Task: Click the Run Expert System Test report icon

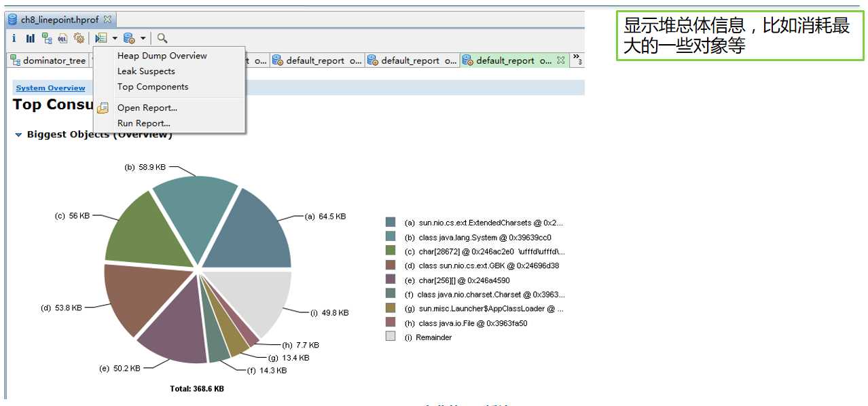Action: (x=101, y=38)
